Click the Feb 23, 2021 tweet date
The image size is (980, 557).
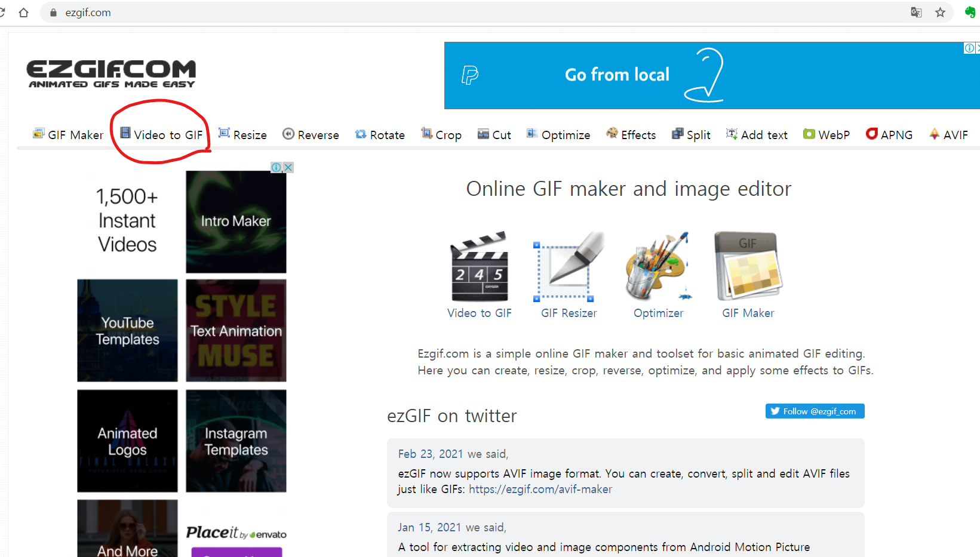[431, 454]
